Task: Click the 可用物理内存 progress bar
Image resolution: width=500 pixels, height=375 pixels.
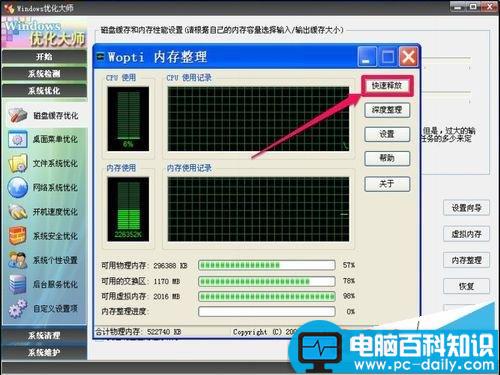Action: 267,265
